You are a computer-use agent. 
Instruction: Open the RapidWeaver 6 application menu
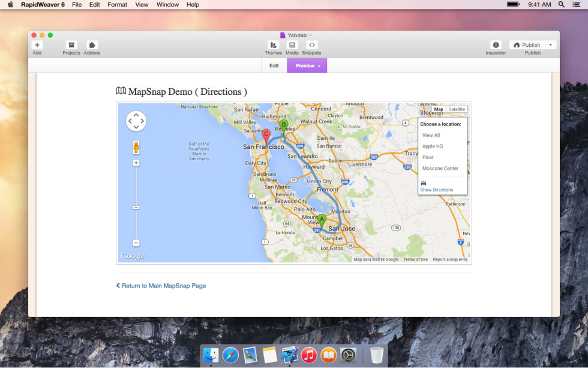pos(43,4)
